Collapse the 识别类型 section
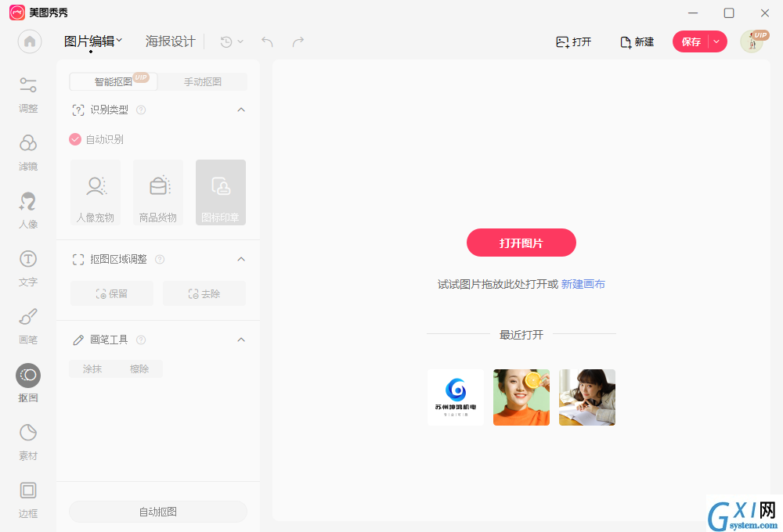 (241, 110)
